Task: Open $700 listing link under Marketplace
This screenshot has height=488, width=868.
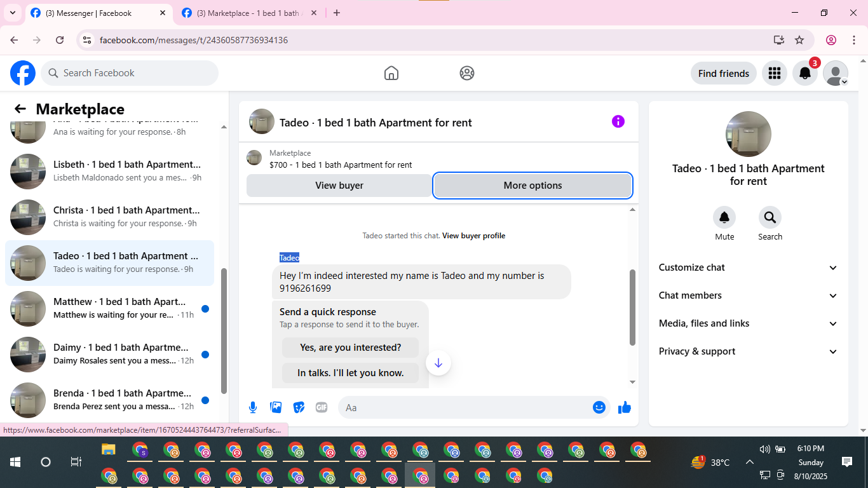Action: tap(341, 165)
